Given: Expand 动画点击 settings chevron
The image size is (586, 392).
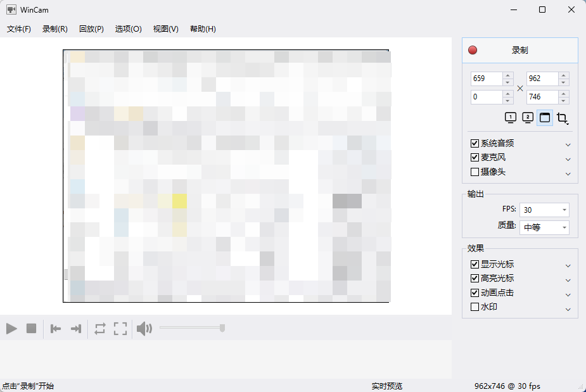Looking at the screenshot, I should coord(568,295).
